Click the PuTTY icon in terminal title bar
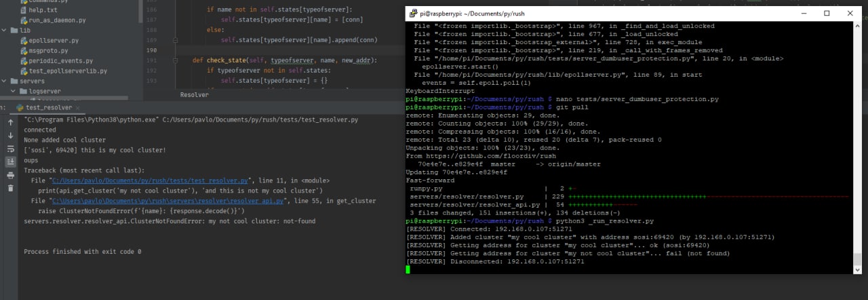Screen dimensions: 868x300 [x=412, y=14]
